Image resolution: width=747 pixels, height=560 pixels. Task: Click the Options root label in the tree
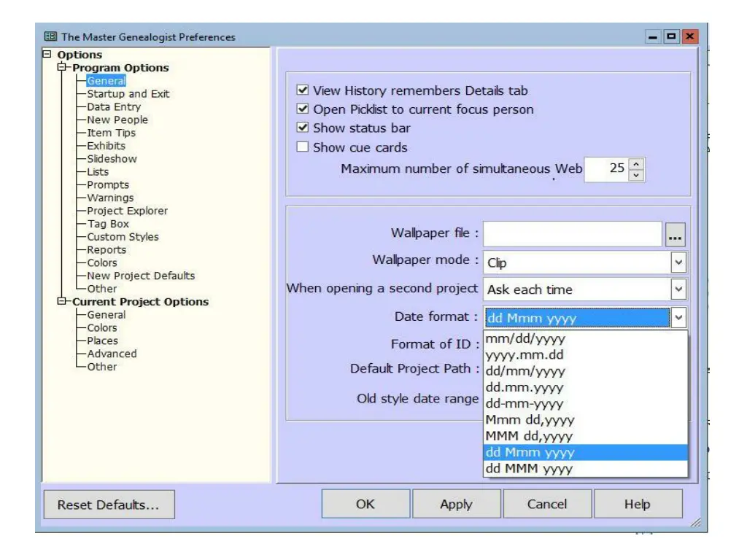pyautogui.click(x=80, y=55)
